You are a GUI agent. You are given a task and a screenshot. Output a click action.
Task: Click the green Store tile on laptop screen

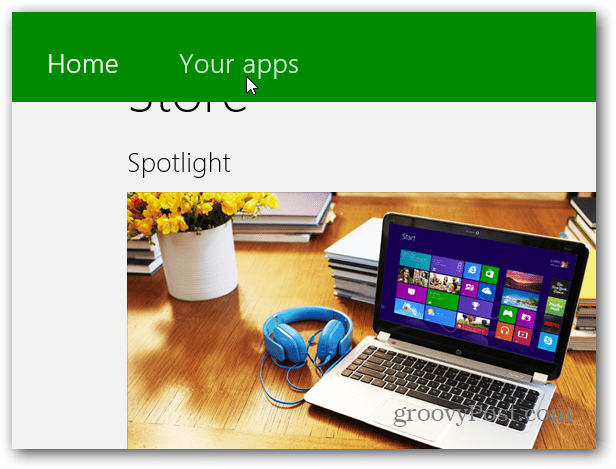coord(490,274)
